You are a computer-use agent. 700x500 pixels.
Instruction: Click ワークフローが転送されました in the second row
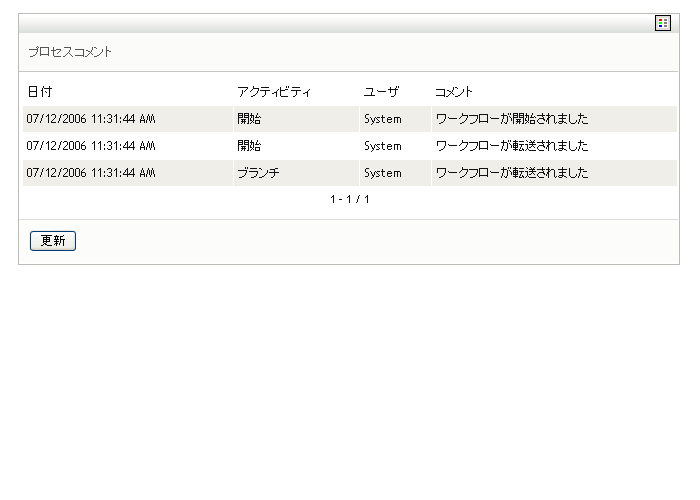point(511,146)
